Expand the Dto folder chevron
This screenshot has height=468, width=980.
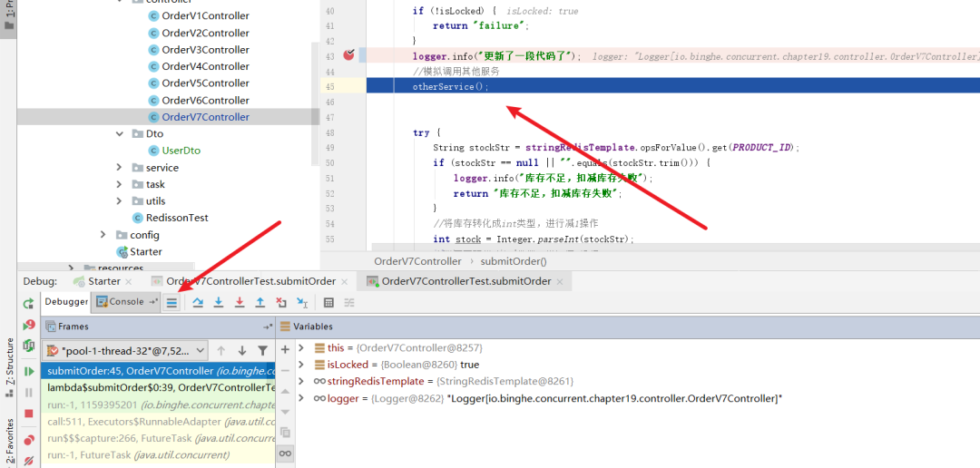click(120, 133)
